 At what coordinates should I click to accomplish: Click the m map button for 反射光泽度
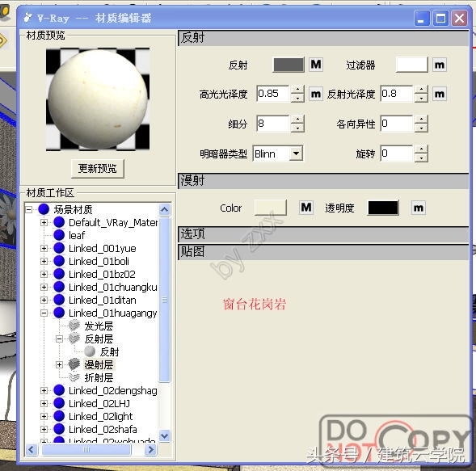440,94
